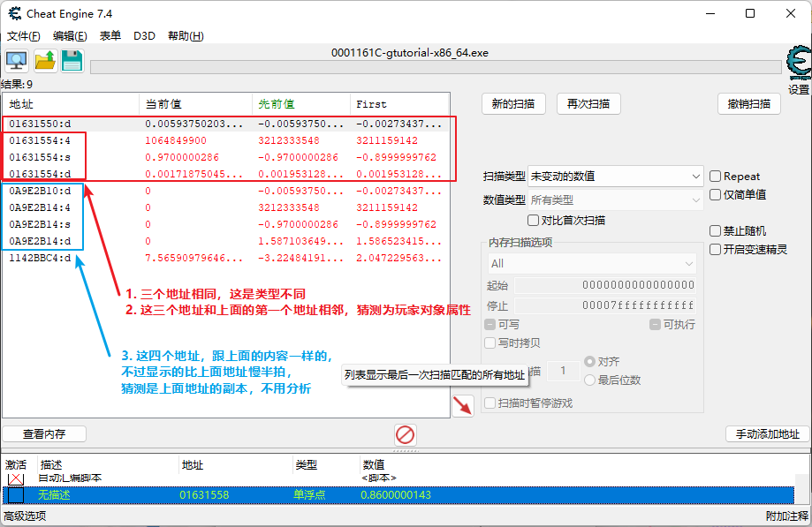Screen dimensions: 812x527
Task: Click the 停止 address input field
Action: click(605, 305)
